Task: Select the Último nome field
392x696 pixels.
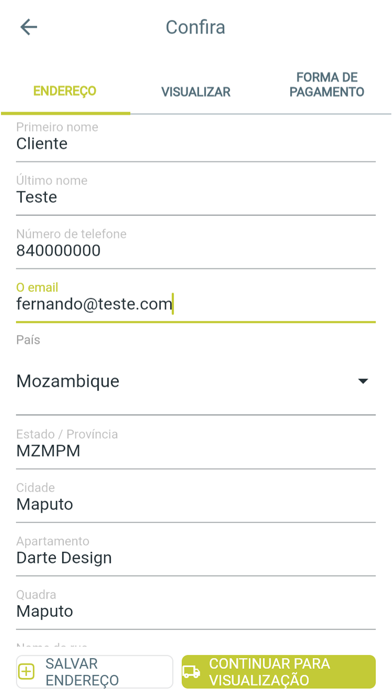Action: click(x=196, y=194)
